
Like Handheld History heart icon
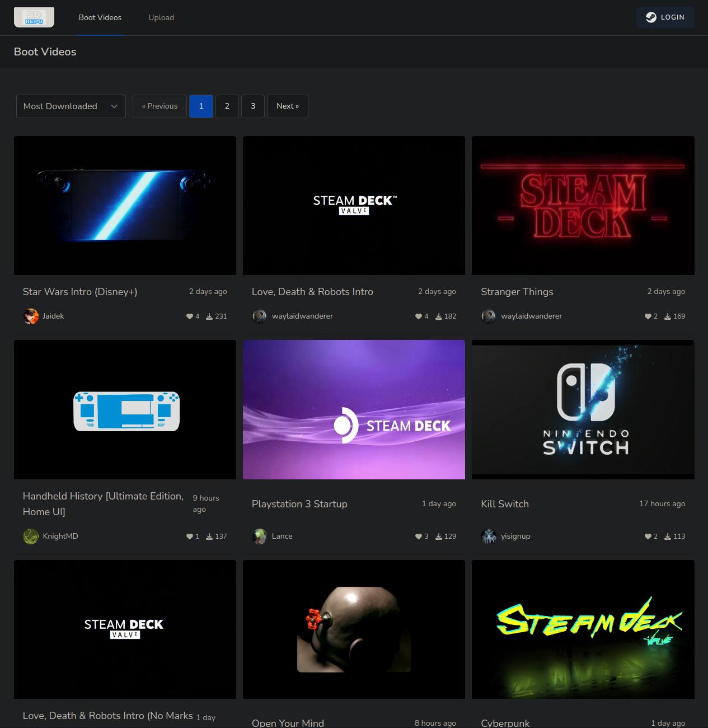pyautogui.click(x=190, y=536)
